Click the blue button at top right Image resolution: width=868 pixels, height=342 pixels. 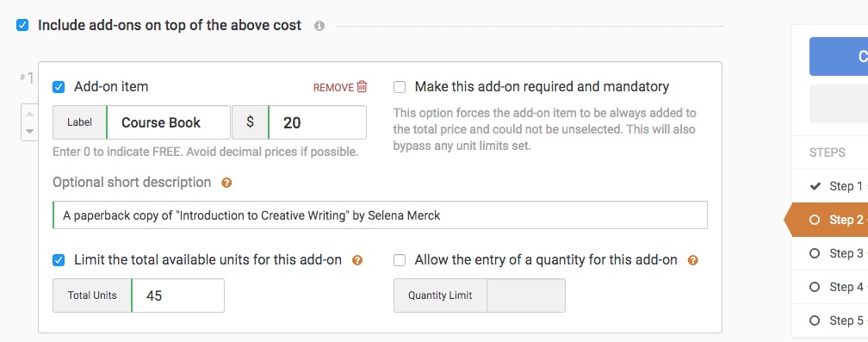839,57
